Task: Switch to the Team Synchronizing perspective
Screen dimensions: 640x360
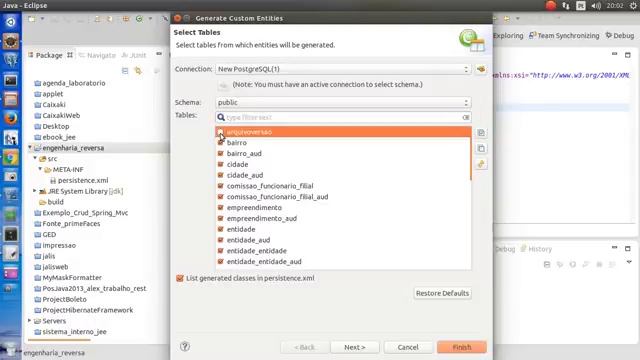Action: 564,36
